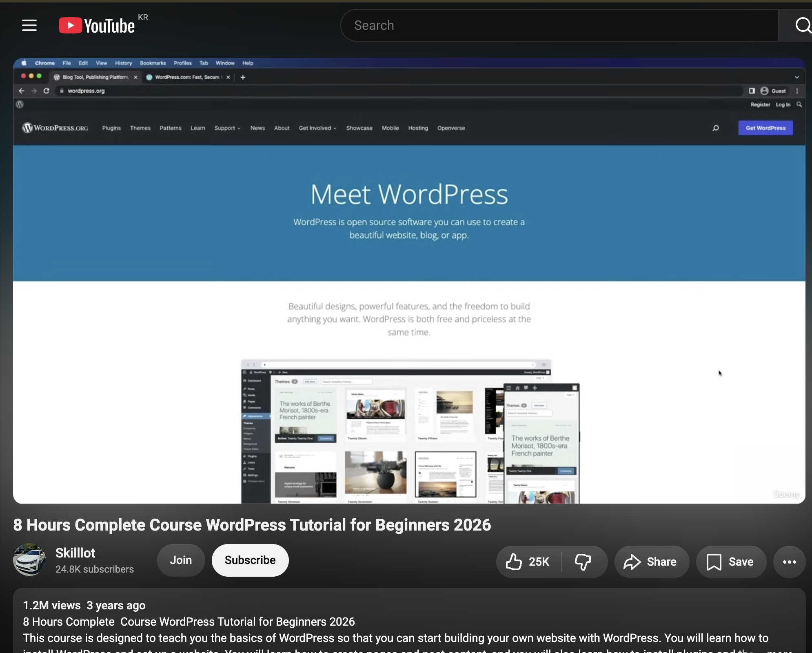This screenshot has height=653, width=812.
Task: Click the WordPress.org nav search icon
Action: [715, 128]
